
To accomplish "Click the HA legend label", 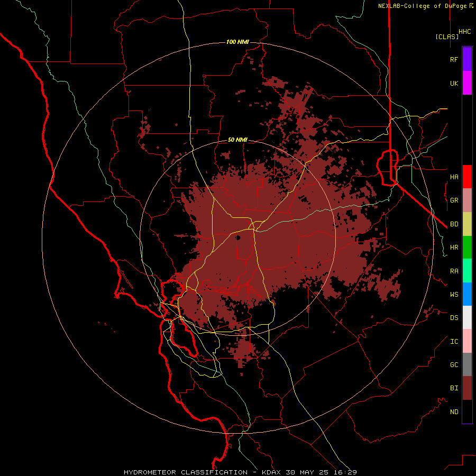I will [454, 177].
